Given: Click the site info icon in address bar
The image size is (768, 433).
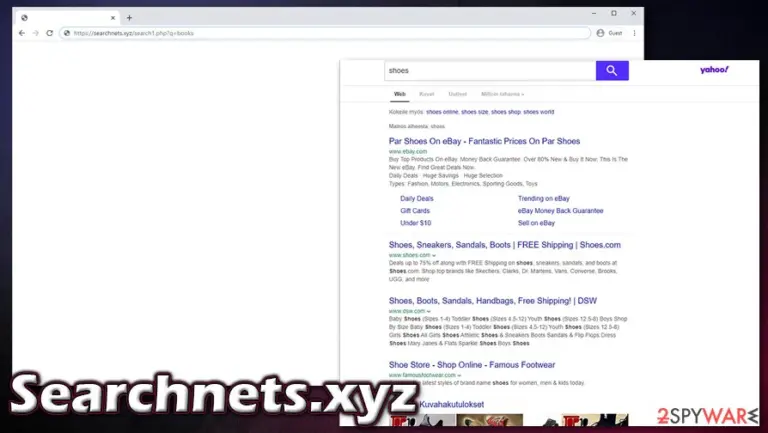Looking at the screenshot, I should 67,33.
